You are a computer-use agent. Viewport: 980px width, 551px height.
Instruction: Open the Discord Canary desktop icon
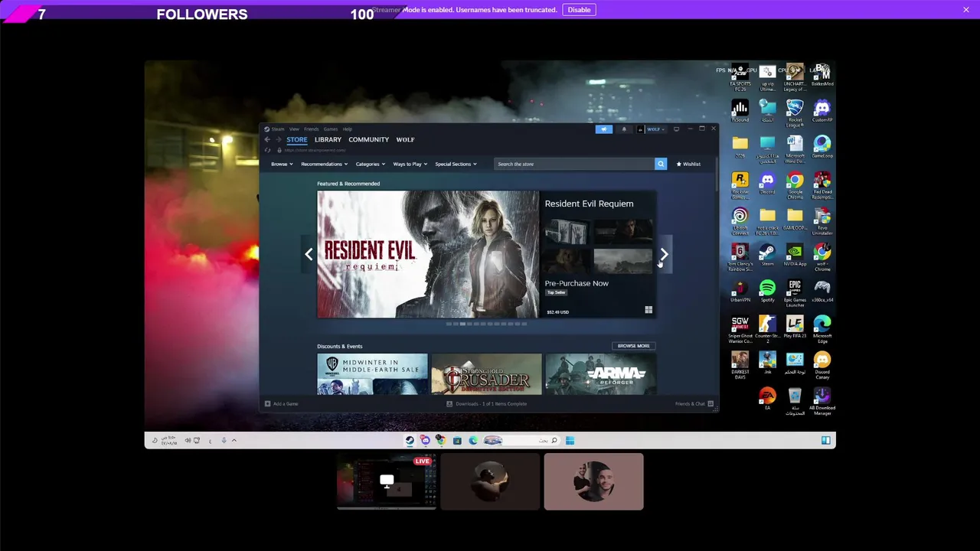pyautogui.click(x=822, y=365)
